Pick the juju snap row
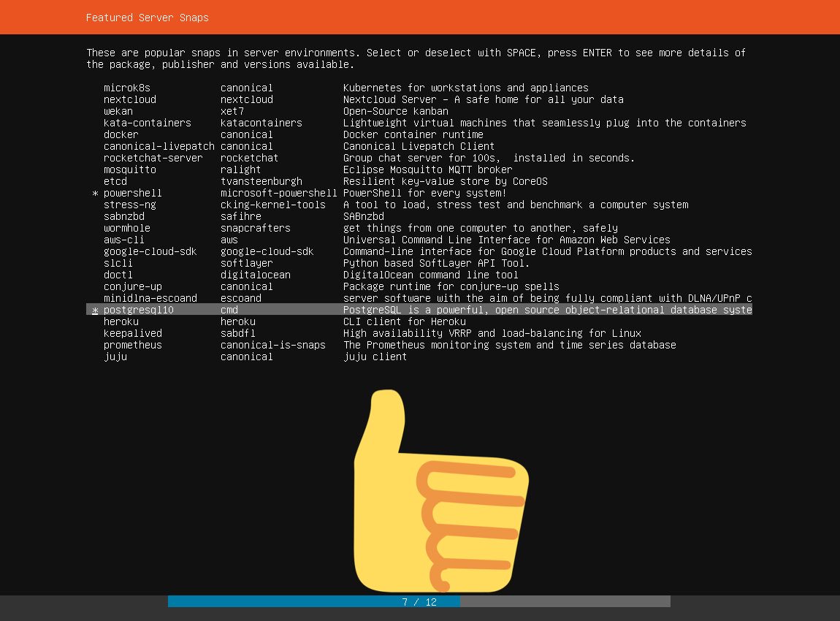Viewport: 840px width, 621px height. 419,357
